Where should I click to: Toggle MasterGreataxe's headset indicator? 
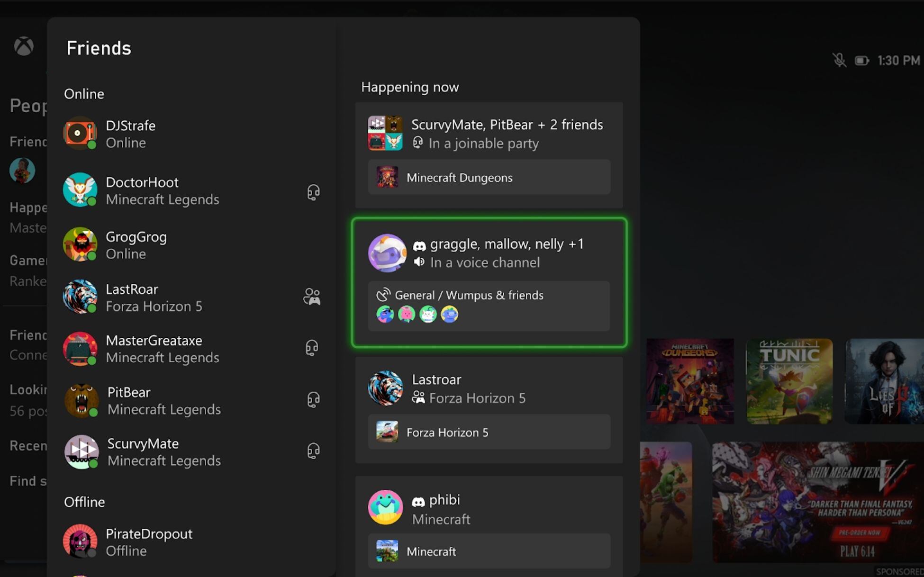pyautogui.click(x=313, y=348)
